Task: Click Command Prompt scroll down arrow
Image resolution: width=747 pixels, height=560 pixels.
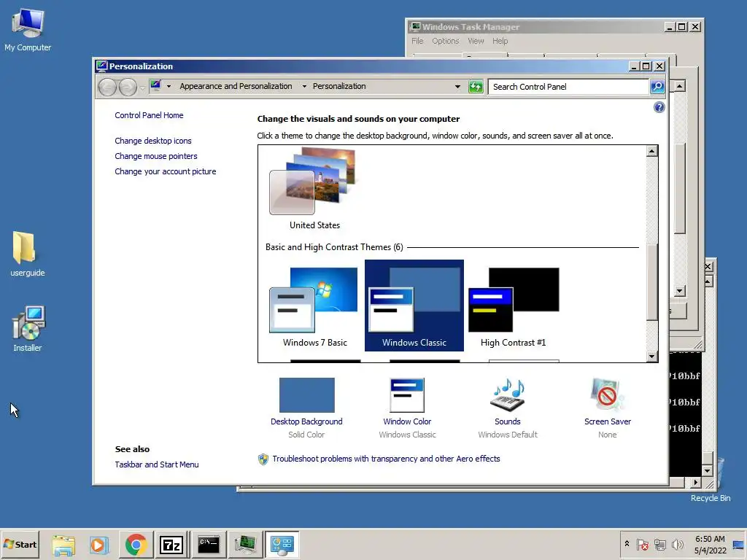Action: 708,470
